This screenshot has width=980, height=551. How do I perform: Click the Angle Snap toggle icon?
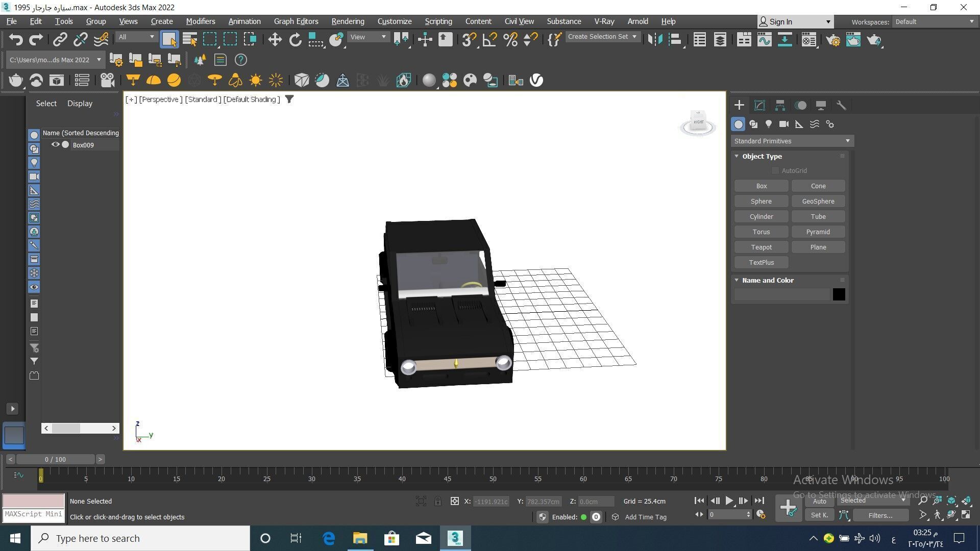point(489,39)
